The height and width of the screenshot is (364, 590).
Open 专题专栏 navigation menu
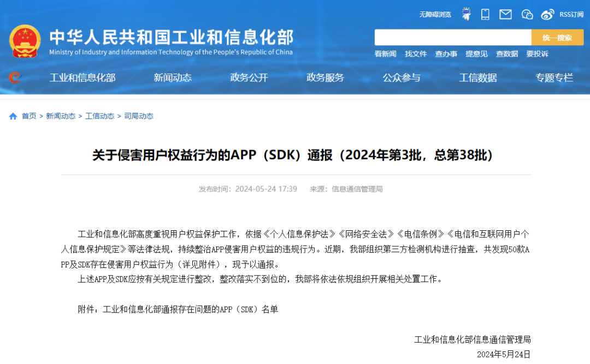pos(554,77)
